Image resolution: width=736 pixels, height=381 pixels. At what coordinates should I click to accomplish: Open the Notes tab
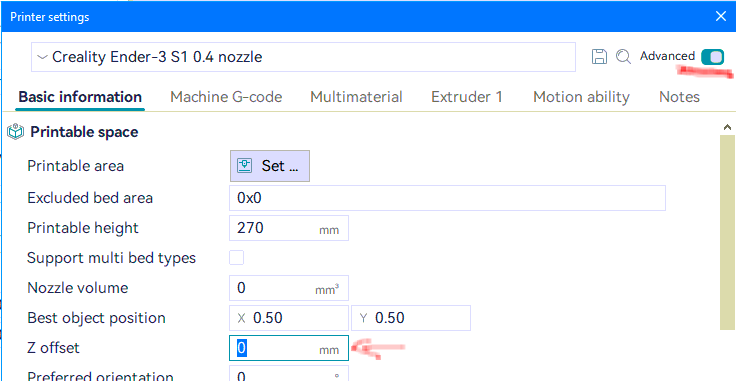pyautogui.click(x=679, y=97)
